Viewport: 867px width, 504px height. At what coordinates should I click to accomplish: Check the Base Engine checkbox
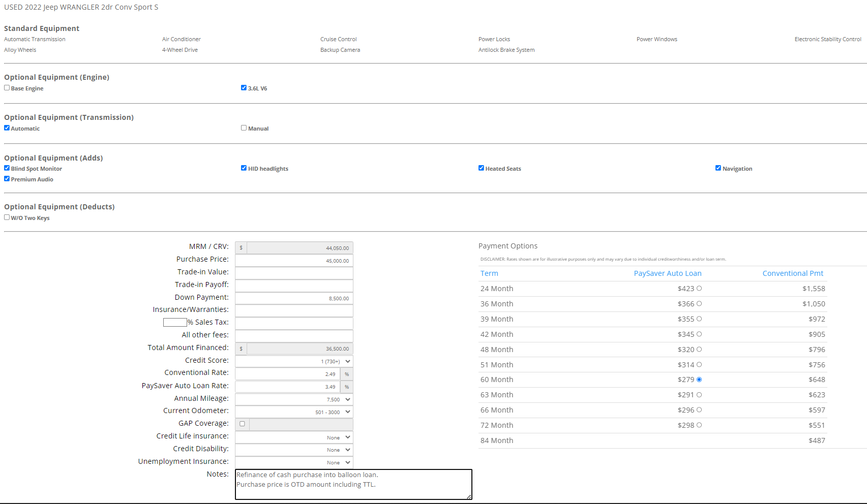7,88
